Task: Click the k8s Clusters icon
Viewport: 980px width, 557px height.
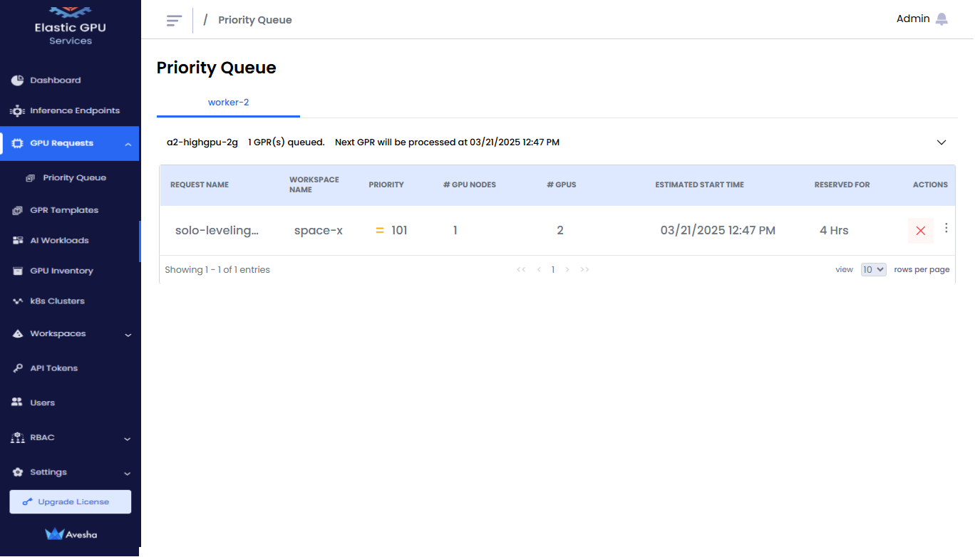Action: pos(18,301)
